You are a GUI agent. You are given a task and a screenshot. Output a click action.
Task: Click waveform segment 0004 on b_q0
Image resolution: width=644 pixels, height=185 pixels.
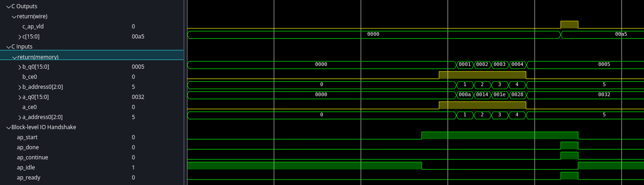click(517, 65)
